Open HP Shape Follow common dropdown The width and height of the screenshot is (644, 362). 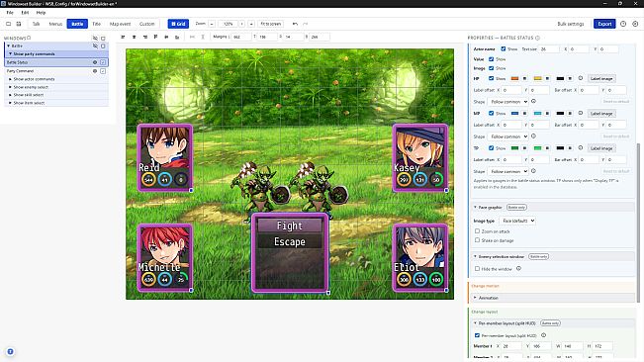coord(508,101)
